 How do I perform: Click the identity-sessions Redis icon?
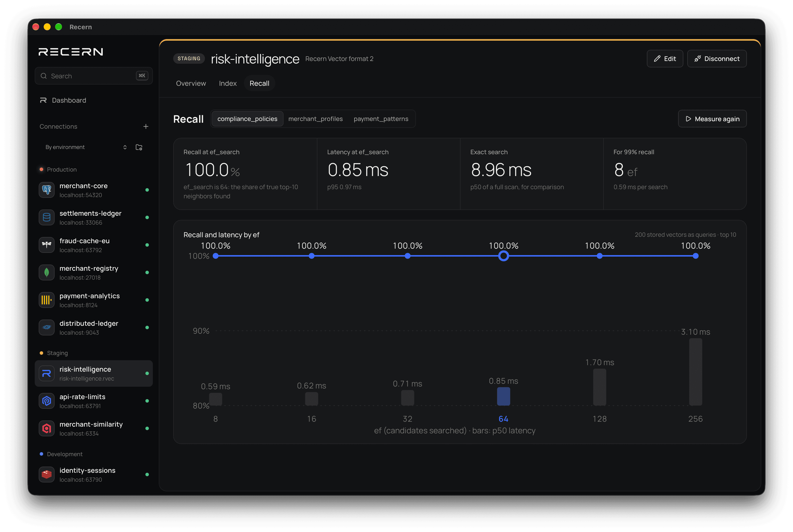click(47, 475)
